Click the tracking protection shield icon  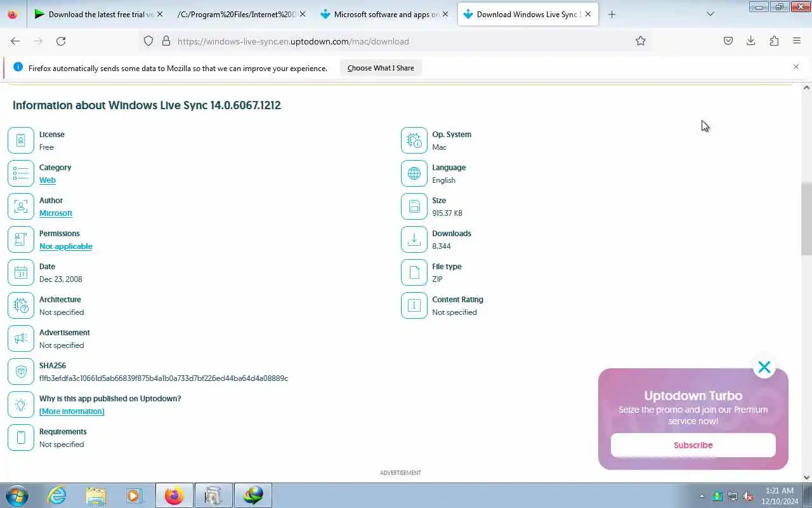pos(148,41)
